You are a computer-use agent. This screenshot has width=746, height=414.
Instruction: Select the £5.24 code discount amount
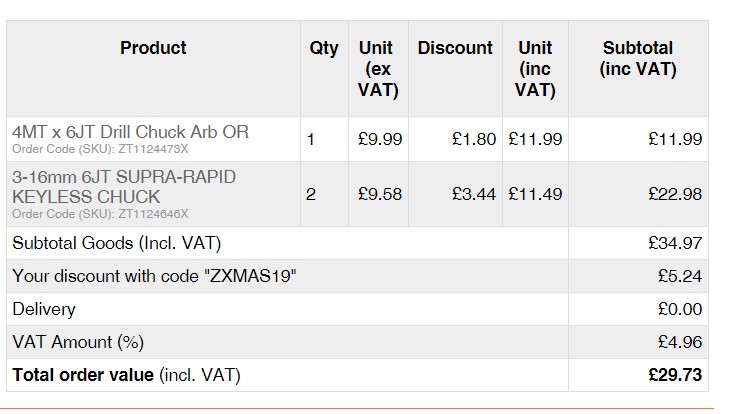679,276
